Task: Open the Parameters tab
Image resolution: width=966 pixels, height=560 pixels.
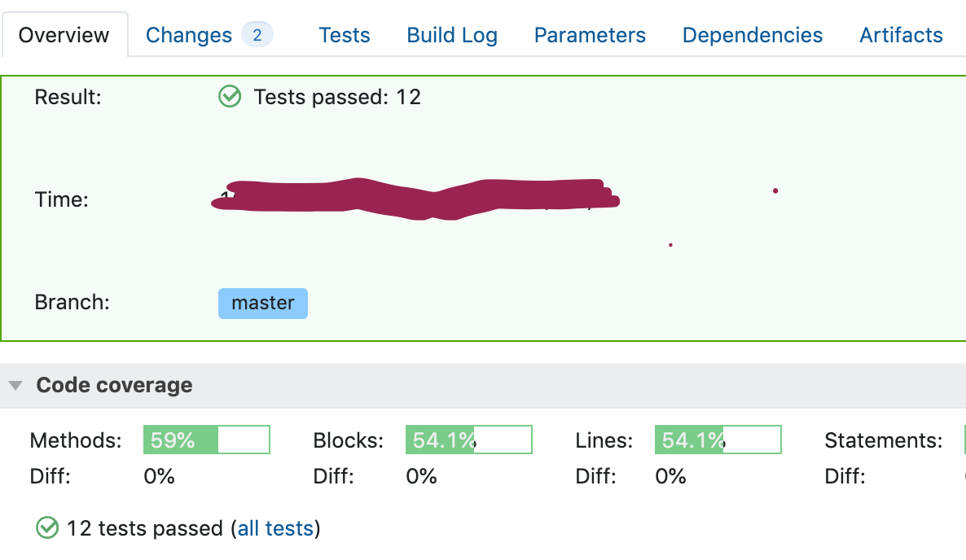Action: tap(590, 34)
